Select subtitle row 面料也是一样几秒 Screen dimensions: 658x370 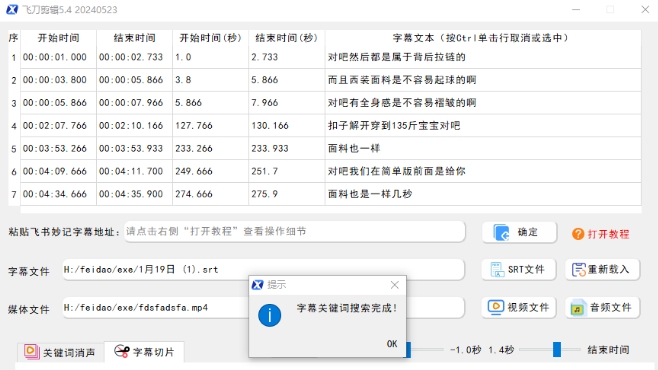(324, 194)
